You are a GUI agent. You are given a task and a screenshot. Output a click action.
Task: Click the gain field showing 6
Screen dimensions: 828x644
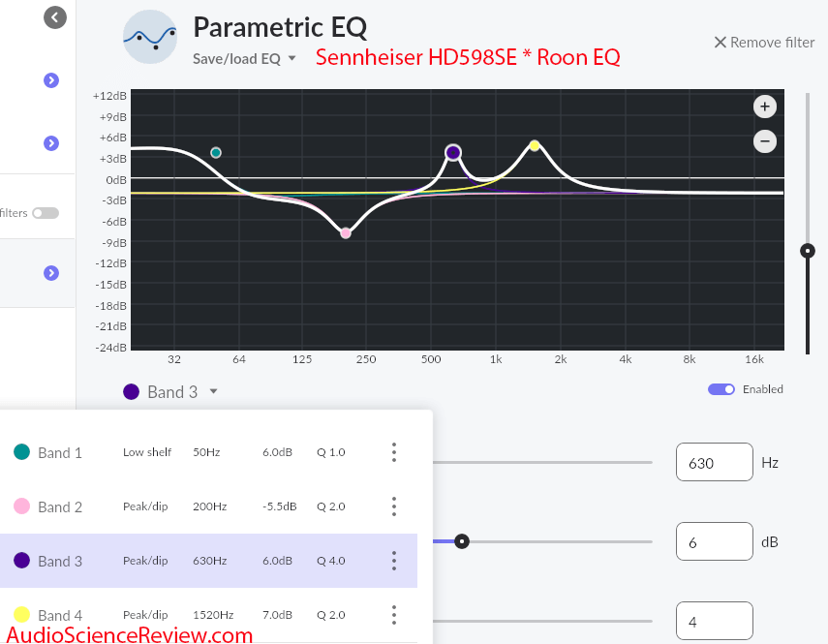click(715, 541)
